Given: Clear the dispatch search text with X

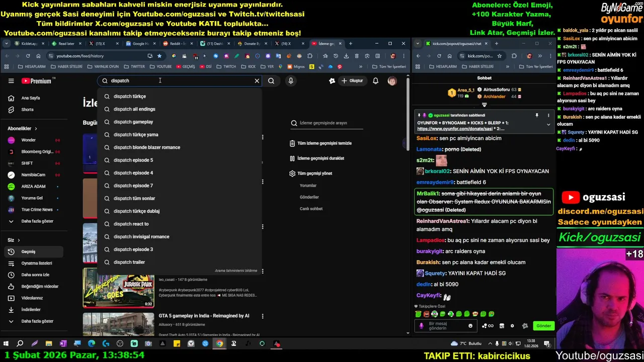Looking at the screenshot, I should point(257,80).
